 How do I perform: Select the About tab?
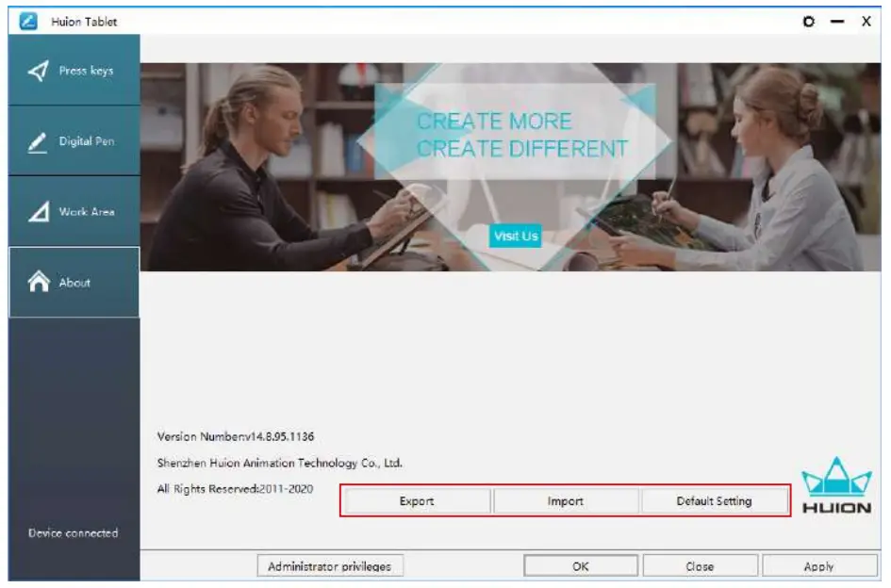tap(74, 283)
